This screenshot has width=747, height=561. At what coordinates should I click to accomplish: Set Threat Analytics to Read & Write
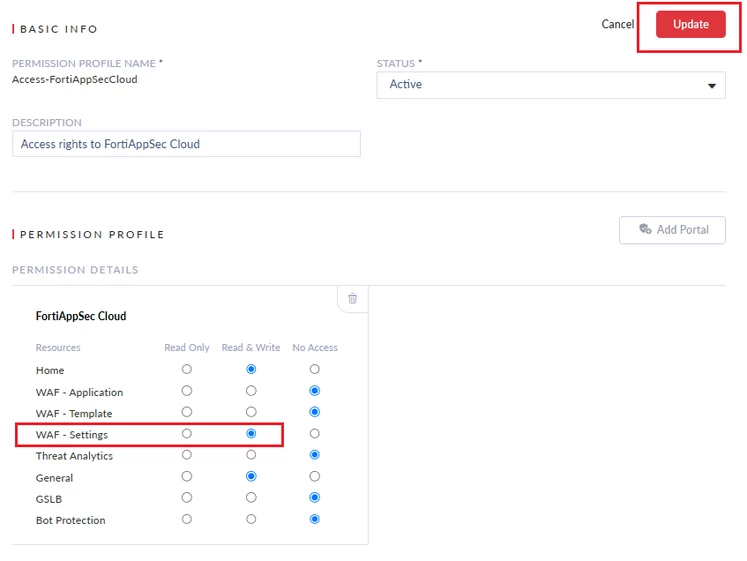(251, 455)
